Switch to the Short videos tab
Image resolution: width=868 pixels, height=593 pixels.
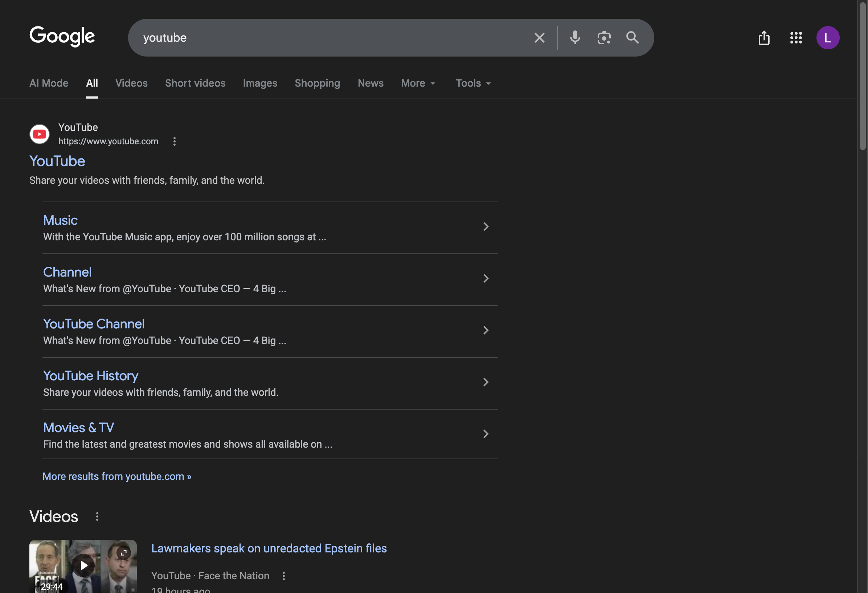click(x=195, y=83)
